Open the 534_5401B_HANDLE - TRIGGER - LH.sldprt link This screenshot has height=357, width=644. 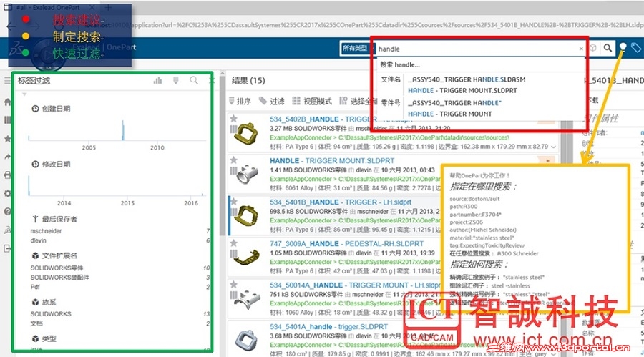341,202
